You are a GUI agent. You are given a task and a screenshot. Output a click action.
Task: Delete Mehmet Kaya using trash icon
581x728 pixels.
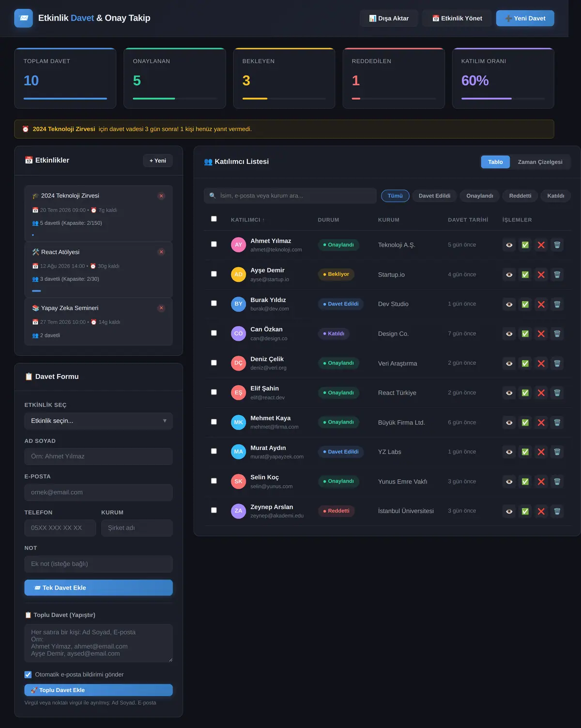coord(557,423)
